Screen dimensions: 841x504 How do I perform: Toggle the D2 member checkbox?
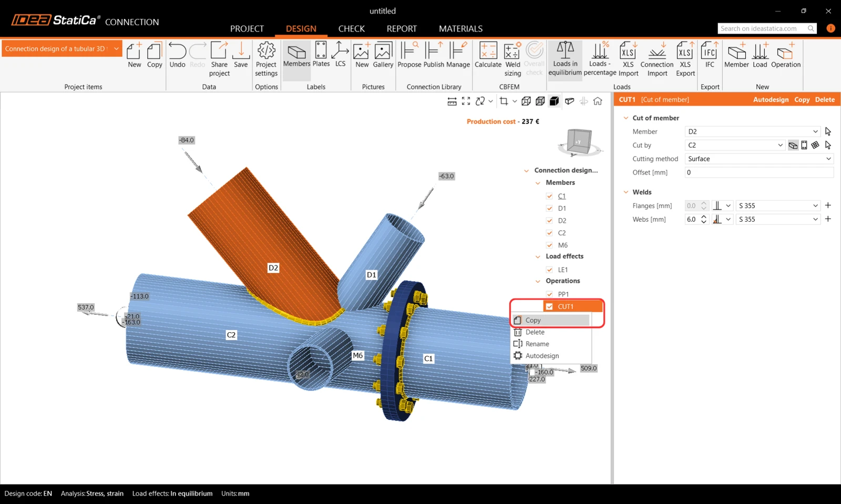tap(549, 221)
